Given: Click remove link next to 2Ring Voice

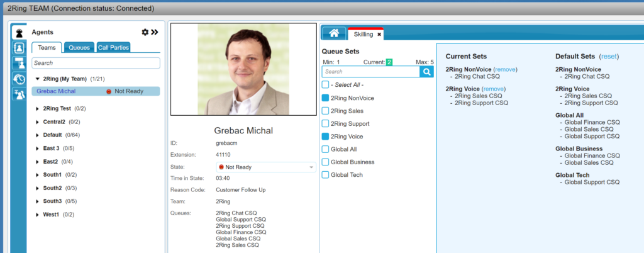Looking at the screenshot, I should click(494, 89).
